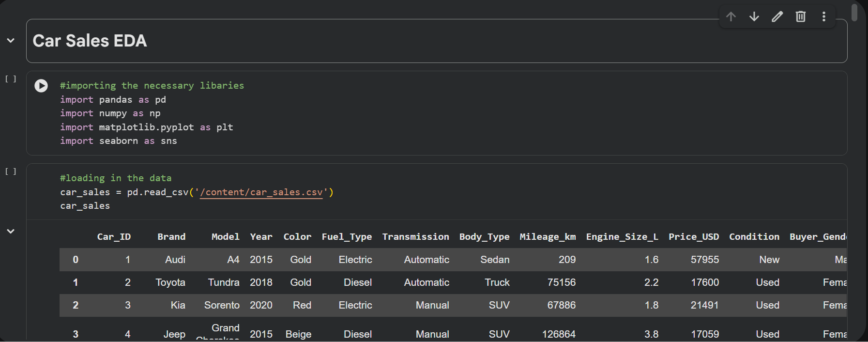868x342 pixels.
Task: Open the /content/car_sales.csv path link
Action: [261, 192]
